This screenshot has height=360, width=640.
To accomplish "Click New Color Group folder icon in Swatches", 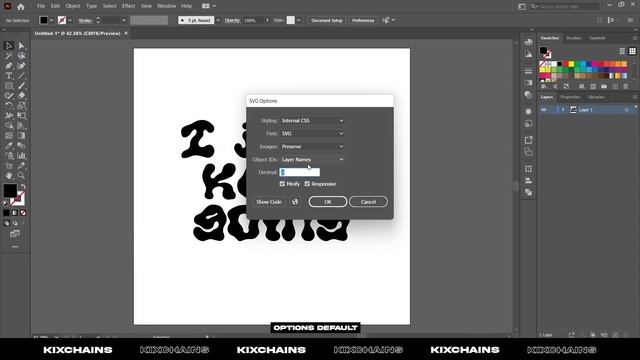I will point(604,87).
